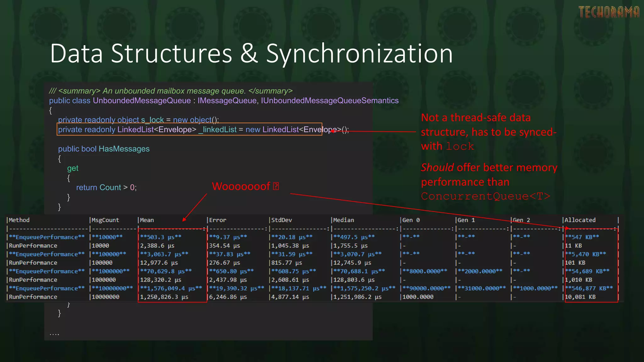Click the 'Median' column header
Screen dimensions: 644x362
pos(343,220)
